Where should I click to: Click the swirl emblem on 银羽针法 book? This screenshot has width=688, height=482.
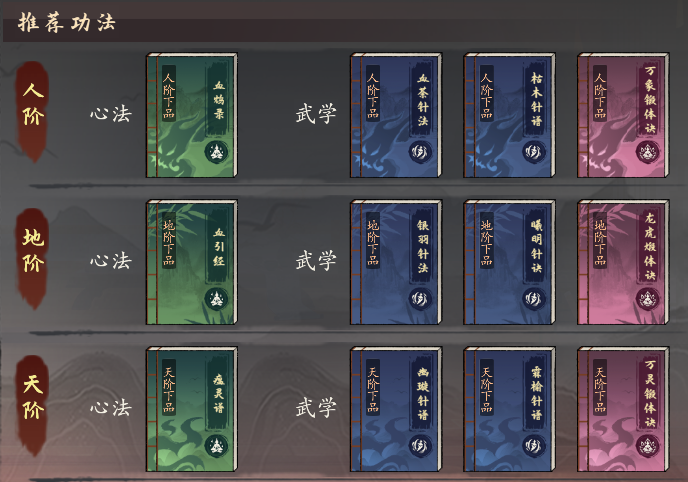pos(420,299)
